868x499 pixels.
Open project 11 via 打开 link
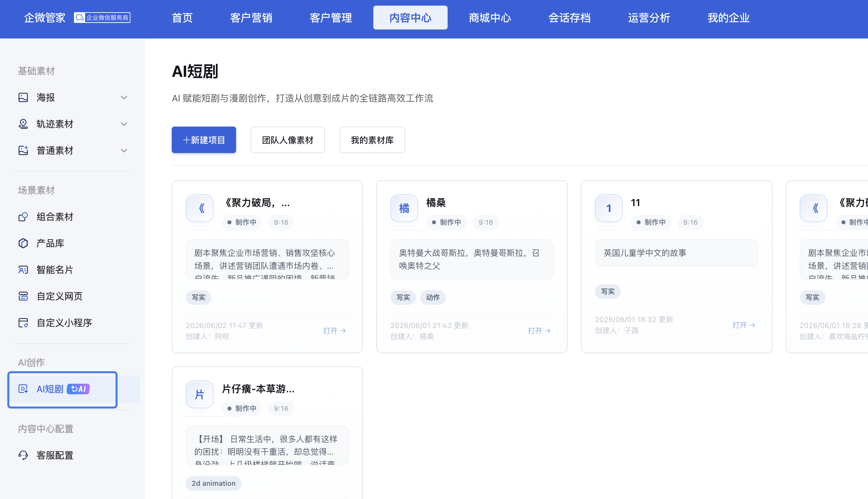point(744,325)
